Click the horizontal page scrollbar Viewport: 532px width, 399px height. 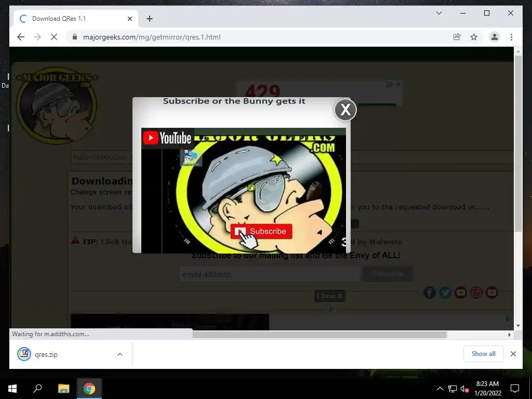[320, 335]
